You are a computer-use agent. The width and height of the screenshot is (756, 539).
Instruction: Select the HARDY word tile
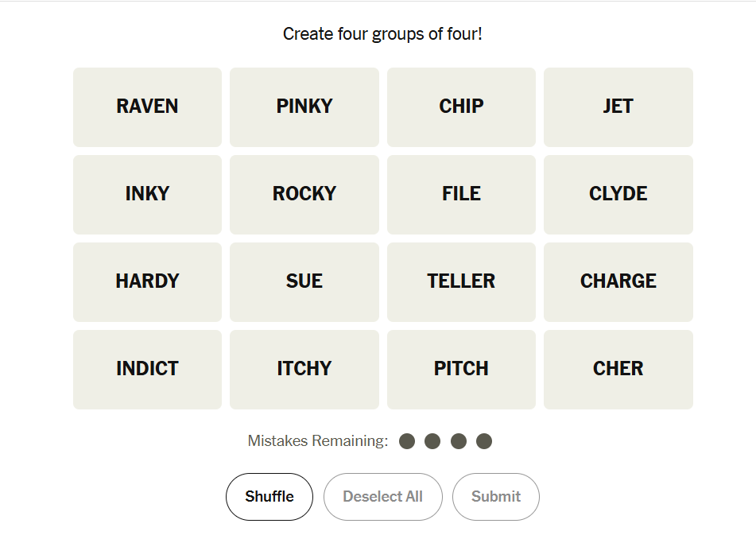pyautogui.click(x=147, y=282)
